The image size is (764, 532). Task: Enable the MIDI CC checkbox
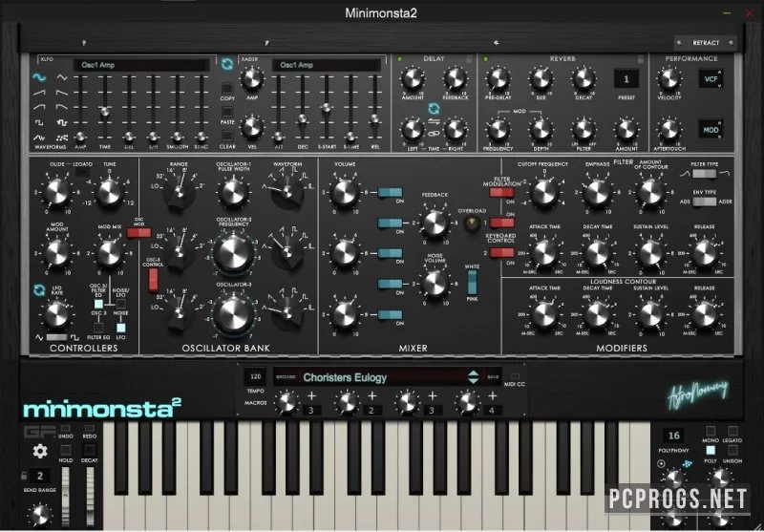pos(515,376)
